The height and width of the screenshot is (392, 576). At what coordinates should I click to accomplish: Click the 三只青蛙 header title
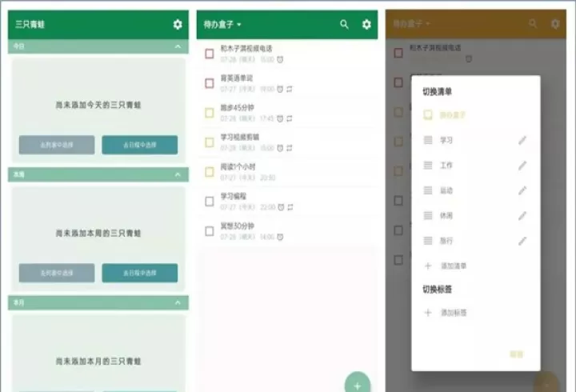coord(30,24)
